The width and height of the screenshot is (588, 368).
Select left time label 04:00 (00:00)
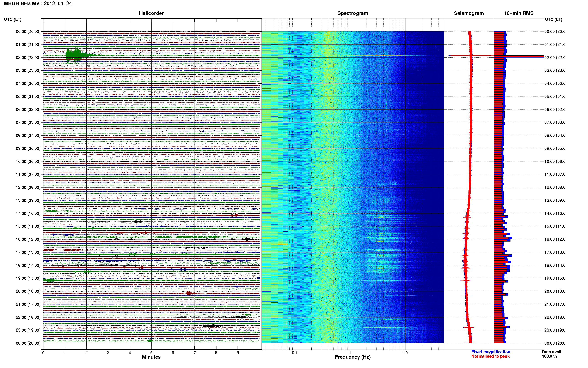(x=28, y=83)
